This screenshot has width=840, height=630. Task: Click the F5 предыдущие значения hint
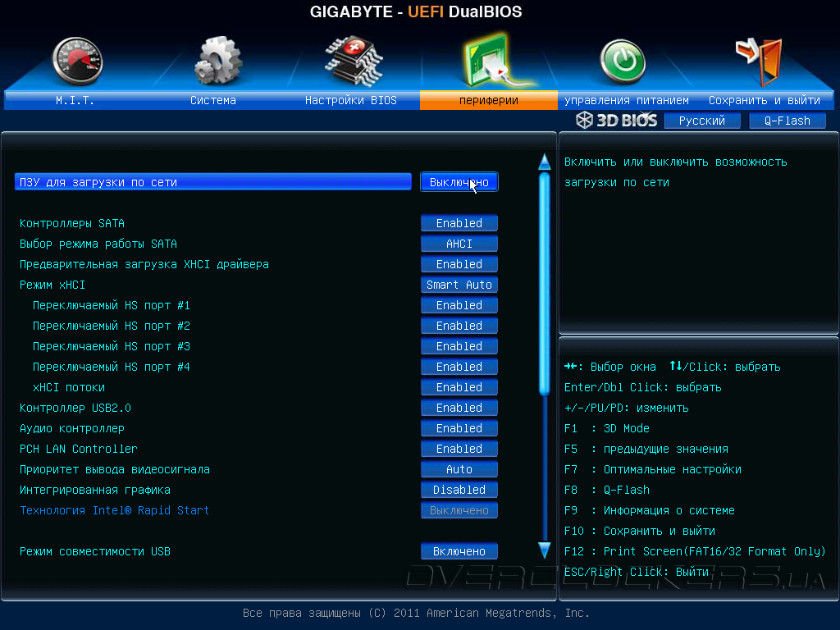point(646,449)
